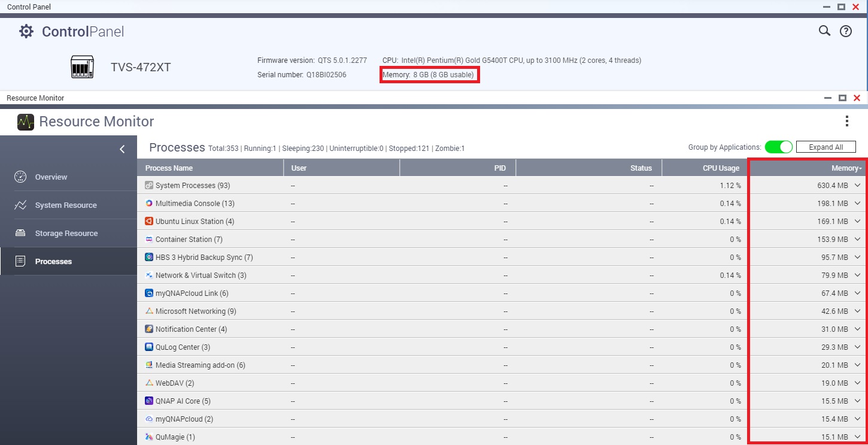
Task: Expand the Media Streaming add-on row
Action: click(857, 365)
